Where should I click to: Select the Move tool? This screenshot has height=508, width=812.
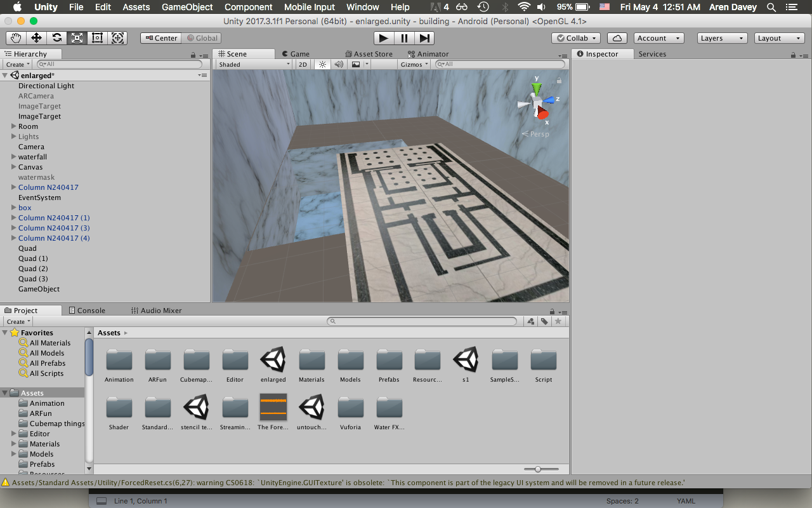click(37, 38)
